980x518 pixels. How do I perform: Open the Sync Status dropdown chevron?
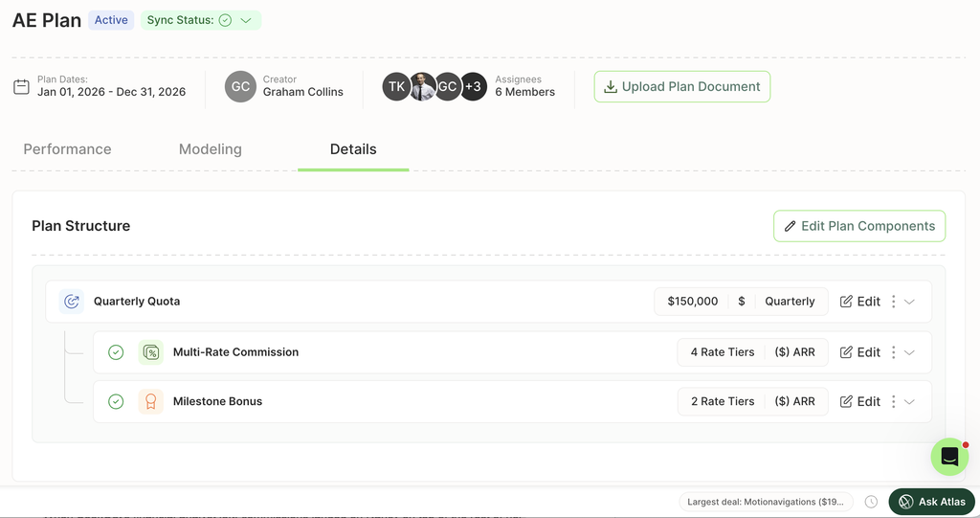click(x=246, y=20)
